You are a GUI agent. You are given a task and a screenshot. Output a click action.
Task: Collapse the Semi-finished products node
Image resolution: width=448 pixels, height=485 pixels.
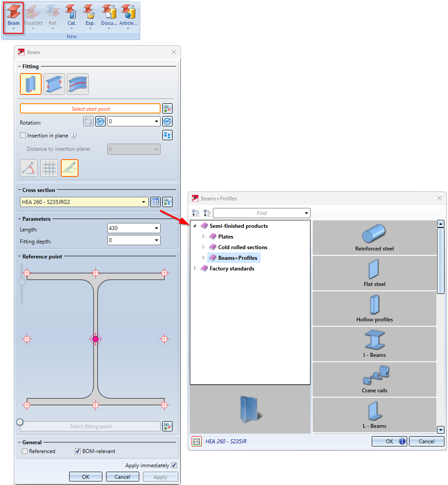195,226
